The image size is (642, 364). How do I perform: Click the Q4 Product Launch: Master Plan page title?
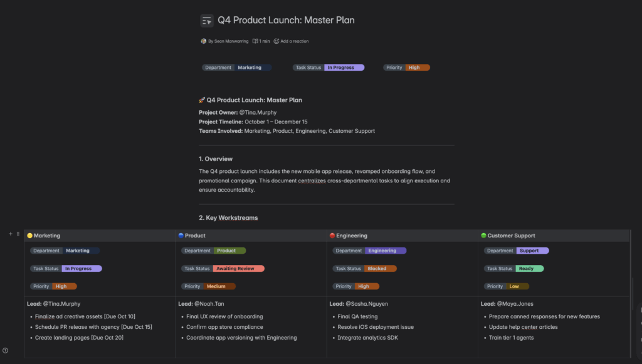286,20
